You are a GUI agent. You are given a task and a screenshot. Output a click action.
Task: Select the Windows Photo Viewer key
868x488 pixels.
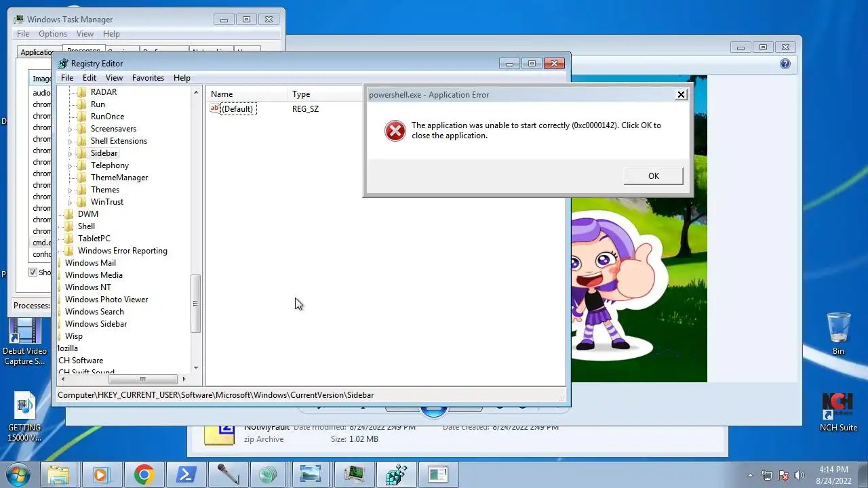click(x=106, y=300)
